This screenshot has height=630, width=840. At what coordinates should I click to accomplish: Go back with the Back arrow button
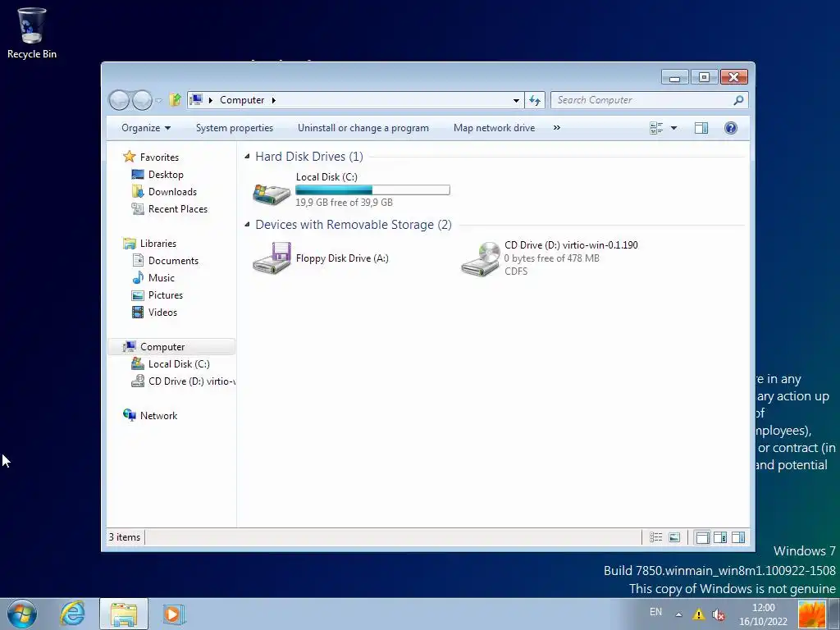119,100
